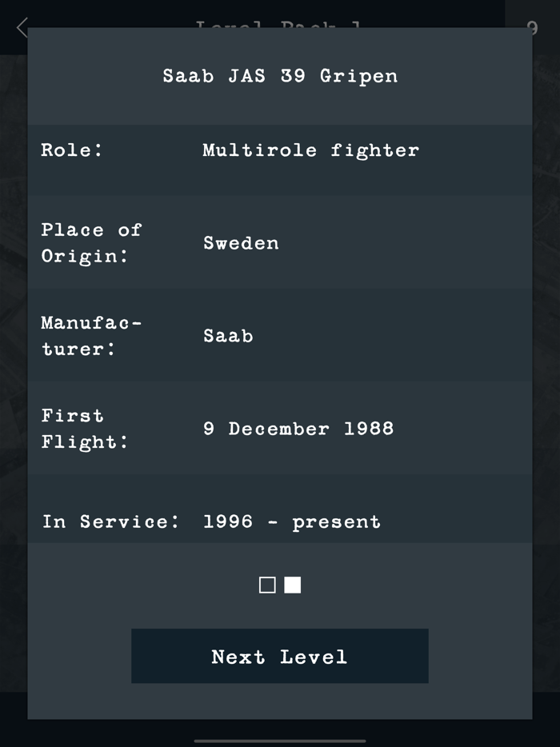Tap the Sweden text value

point(242,243)
